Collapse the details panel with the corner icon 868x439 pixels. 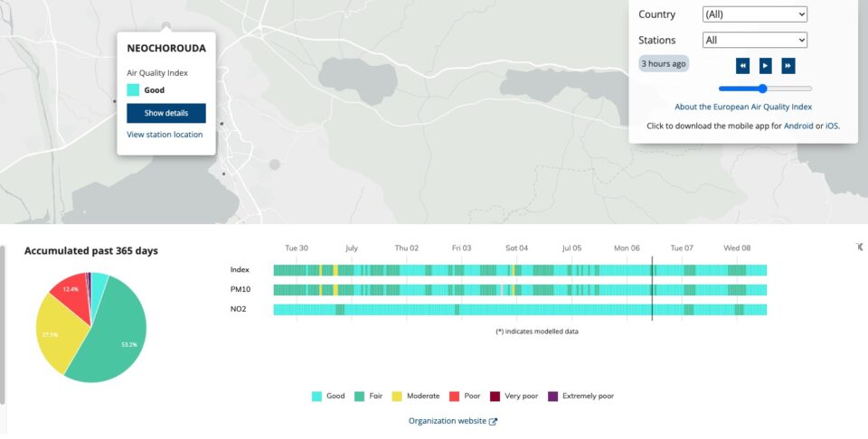(859, 247)
